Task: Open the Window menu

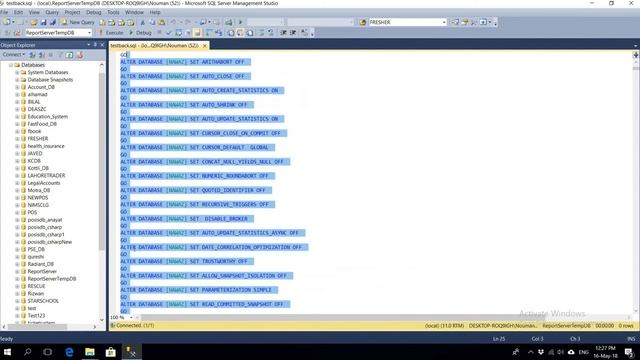Action: tap(134, 12)
